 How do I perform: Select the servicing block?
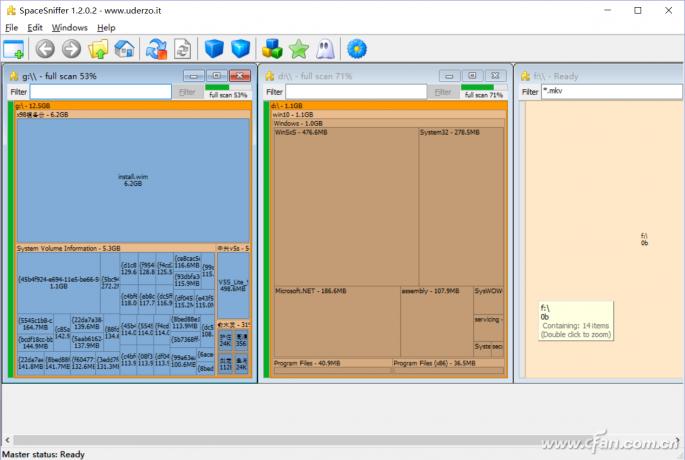(x=488, y=328)
